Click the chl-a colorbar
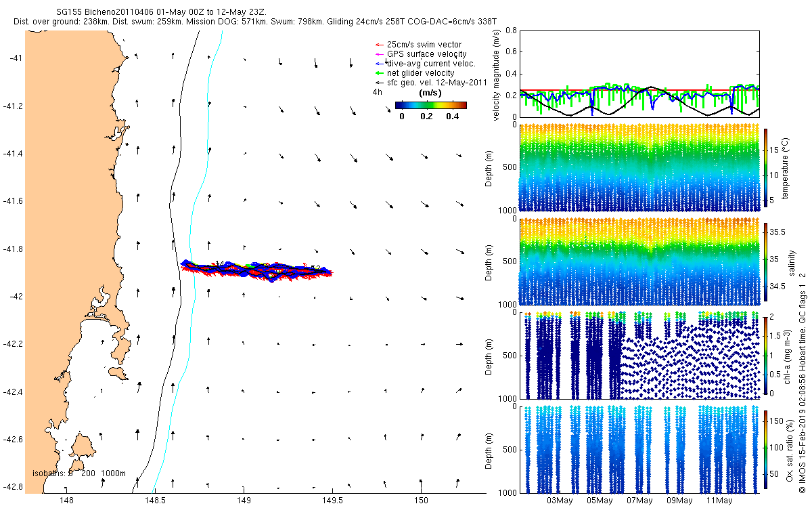This screenshot has width=812, height=508. 765,354
